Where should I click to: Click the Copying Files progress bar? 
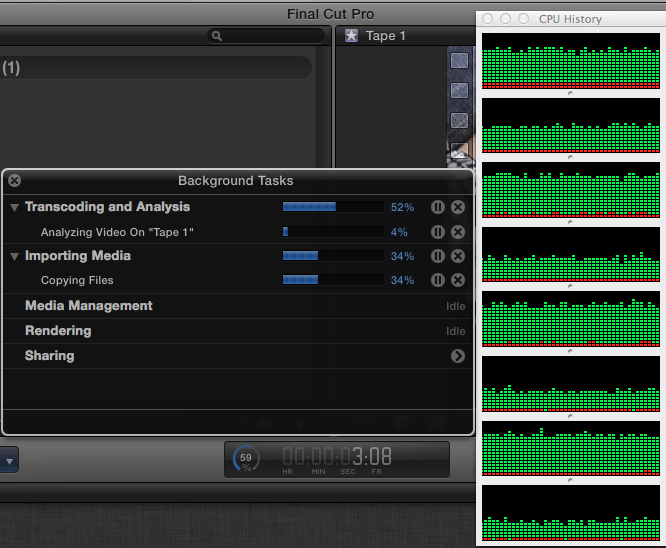(333, 280)
